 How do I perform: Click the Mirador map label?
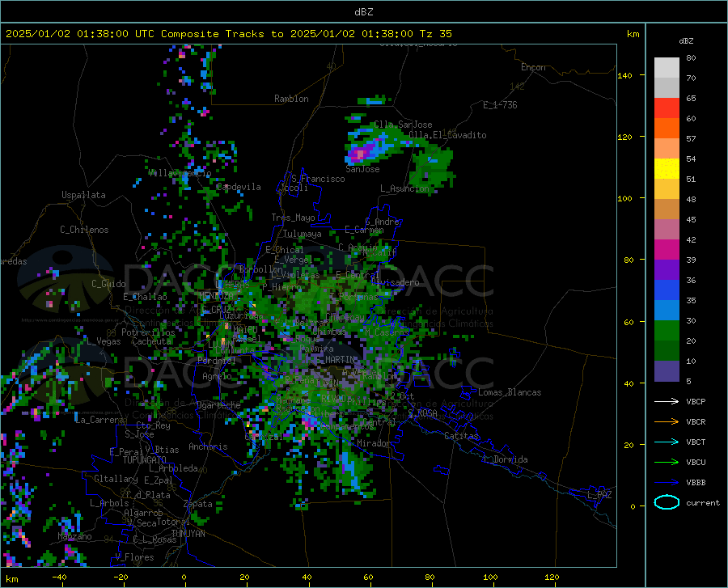pos(374,443)
